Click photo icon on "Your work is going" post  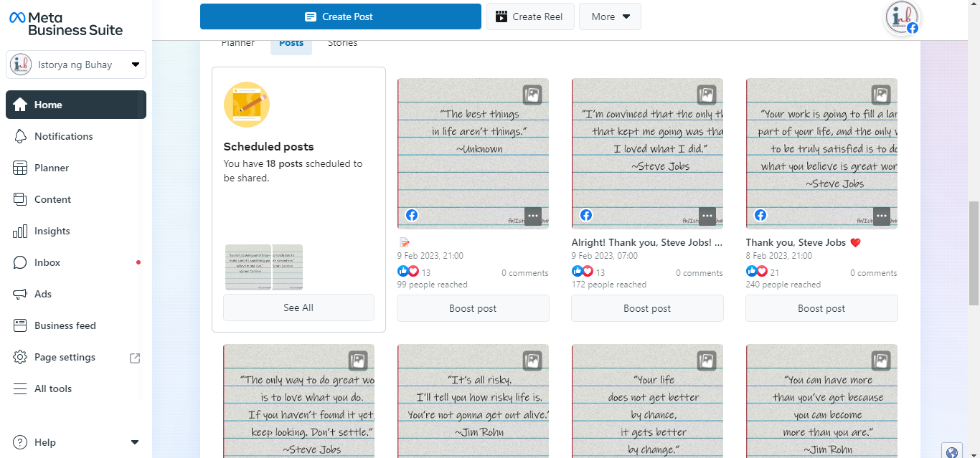(x=881, y=95)
